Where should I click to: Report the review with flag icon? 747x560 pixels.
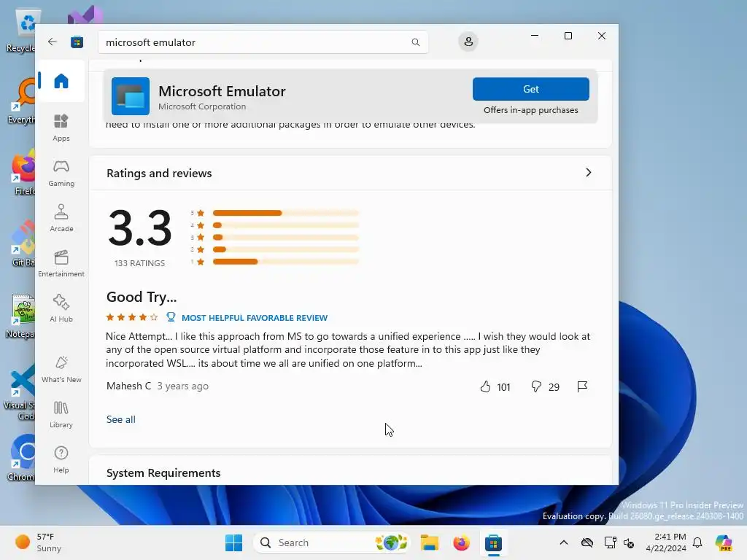(x=581, y=386)
